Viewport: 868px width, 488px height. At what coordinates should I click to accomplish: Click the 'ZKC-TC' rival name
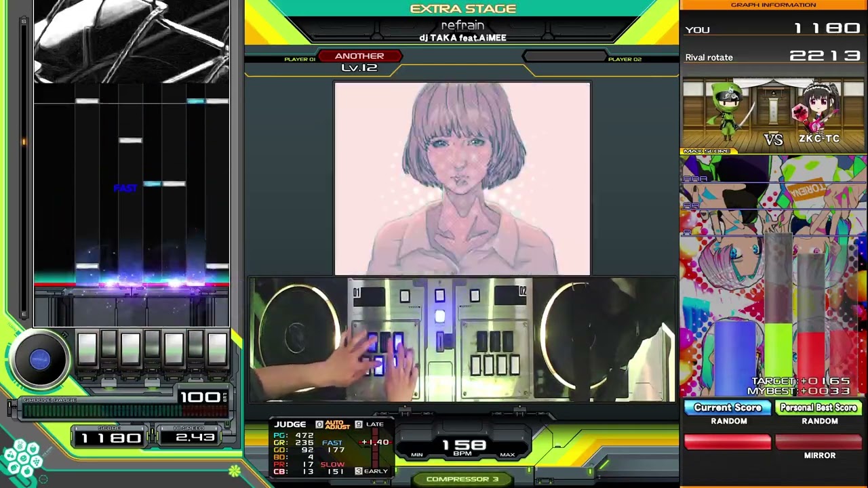[x=819, y=139]
